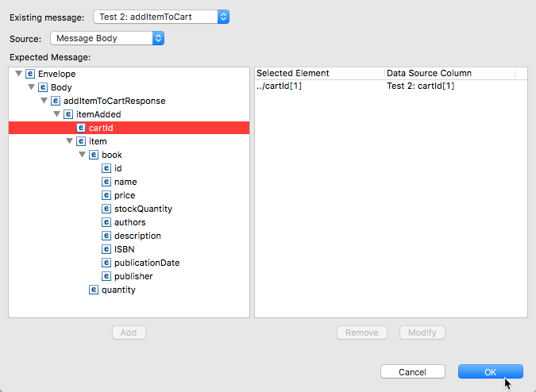Open the Source Message Body dropdown
Viewport: 536px width, 392px height.
point(107,38)
